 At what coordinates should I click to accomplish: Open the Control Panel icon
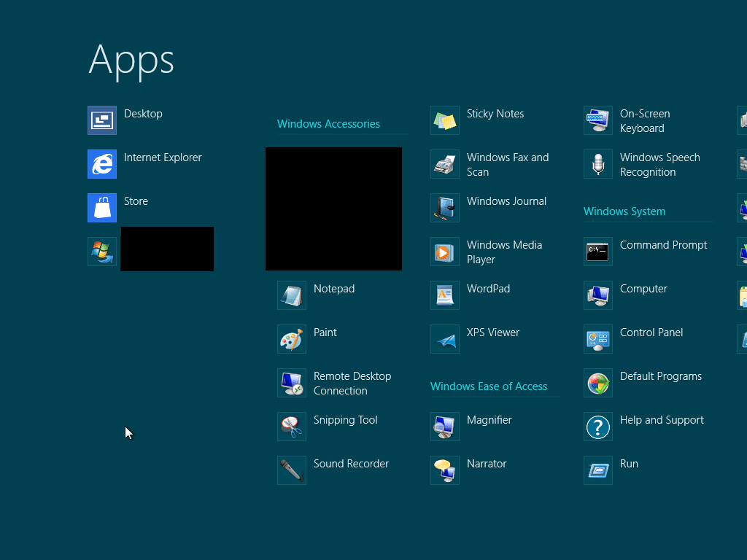598,339
